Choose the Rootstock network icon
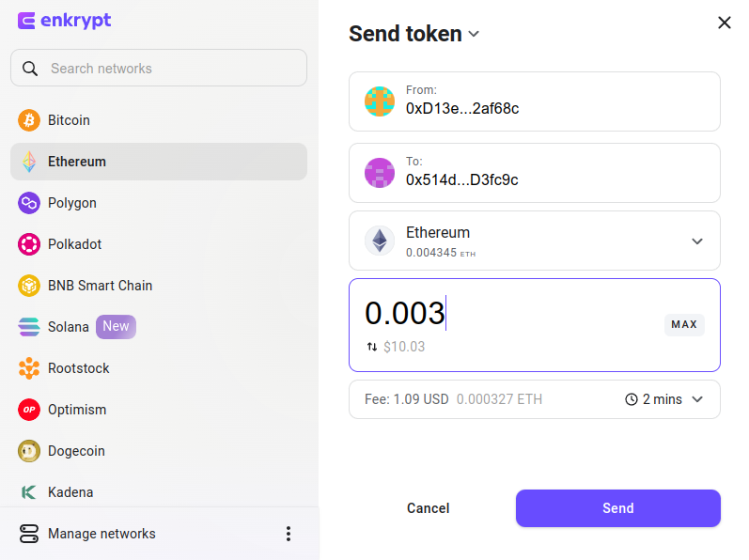This screenshot has height=560, width=749. tap(29, 368)
